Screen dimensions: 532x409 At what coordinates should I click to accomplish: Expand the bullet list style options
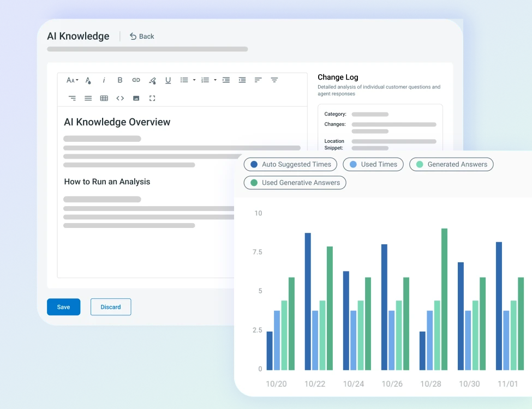point(194,80)
